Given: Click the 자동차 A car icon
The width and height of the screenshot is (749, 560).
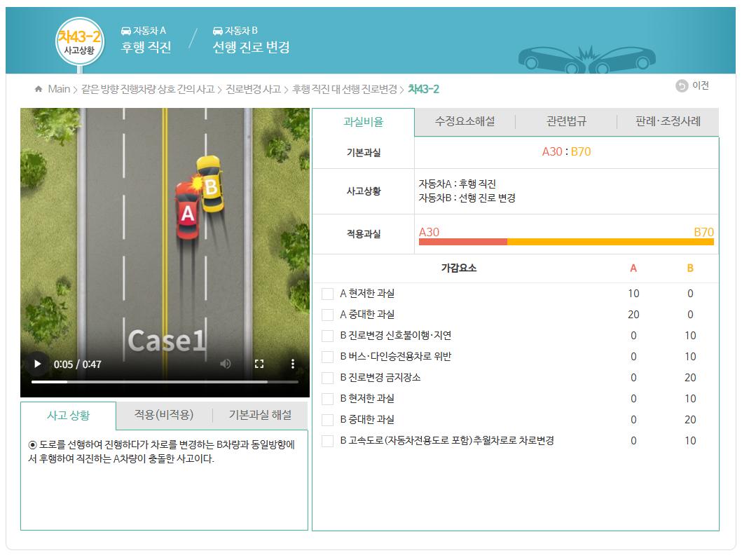Looking at the screenshot, I should 126,31.
